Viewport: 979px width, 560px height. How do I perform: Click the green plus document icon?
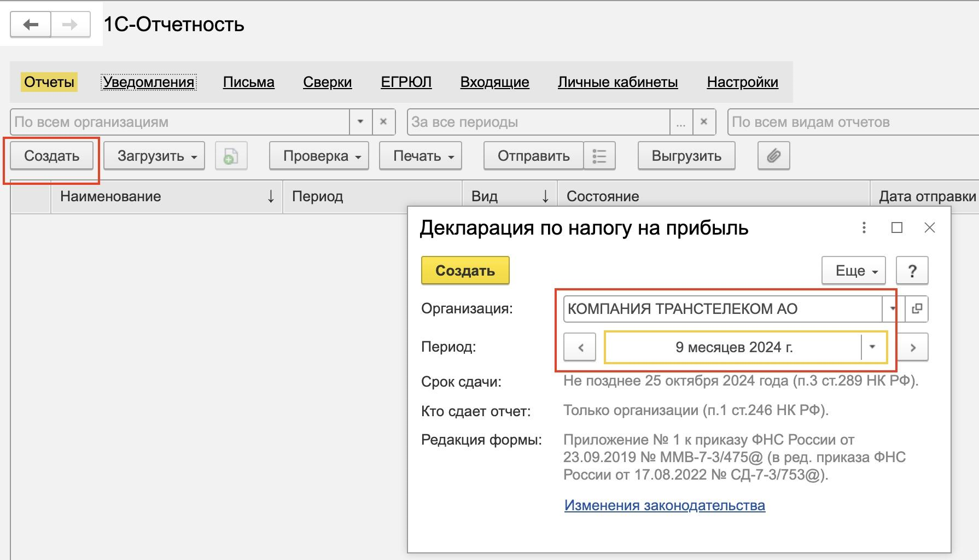(231, 156)
